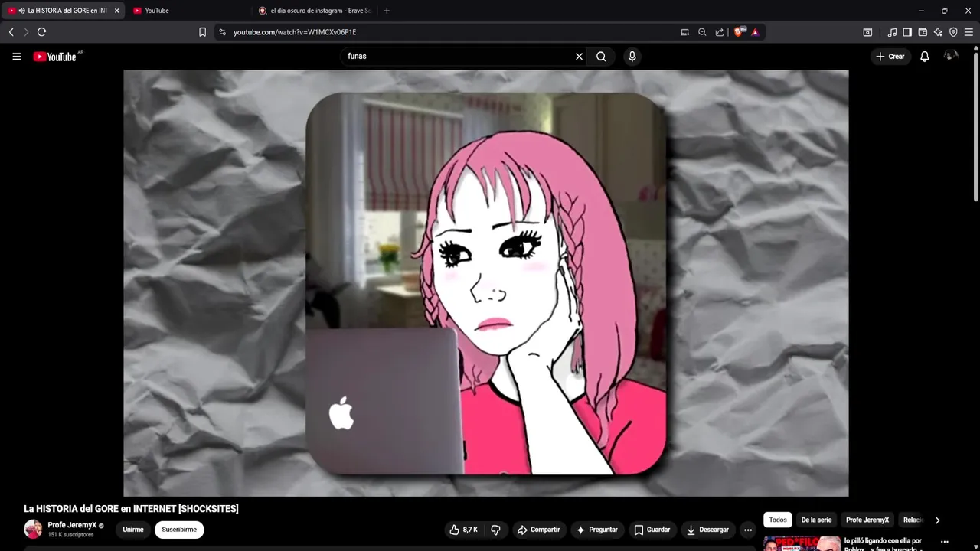Install app / cast icon in address bar
The height and width of the screenshot is (551, 980).
coord(685,32)
